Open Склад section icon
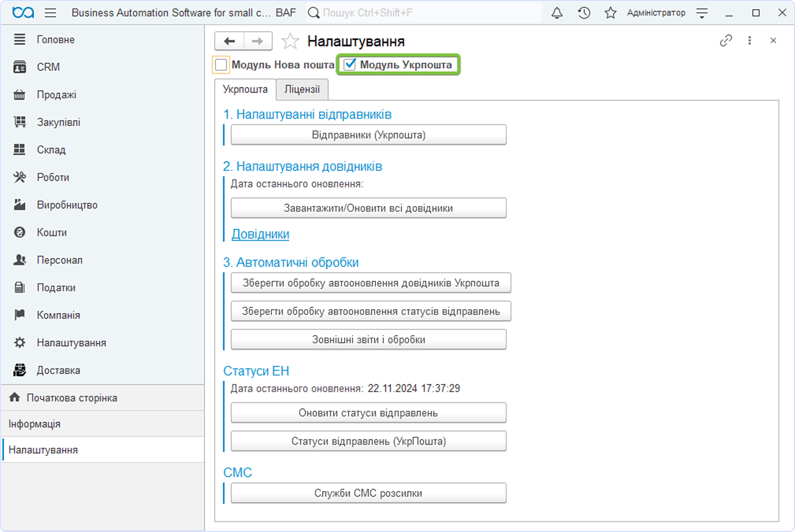 pyautogui.click(x=20, y=150)
